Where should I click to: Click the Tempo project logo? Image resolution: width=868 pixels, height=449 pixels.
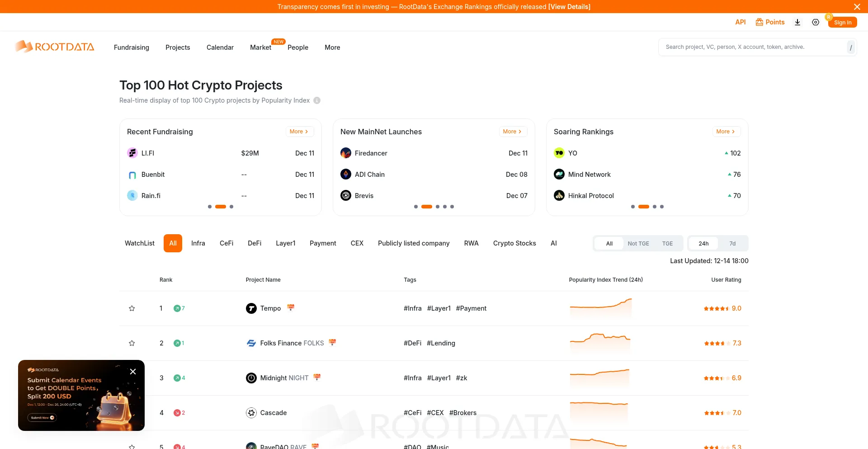[251, 308]
